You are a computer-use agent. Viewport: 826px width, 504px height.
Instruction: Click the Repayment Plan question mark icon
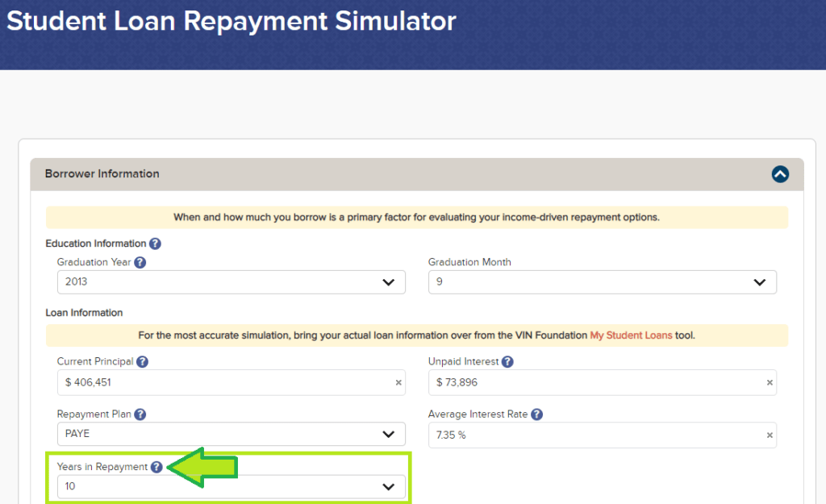tap(140, 414)
